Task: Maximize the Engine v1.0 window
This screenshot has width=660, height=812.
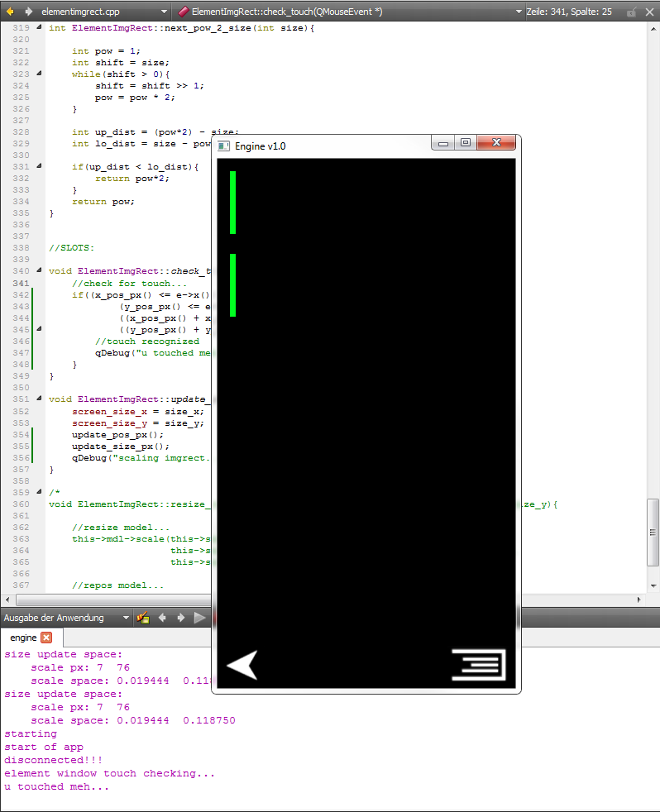Action: coord(466,143)
